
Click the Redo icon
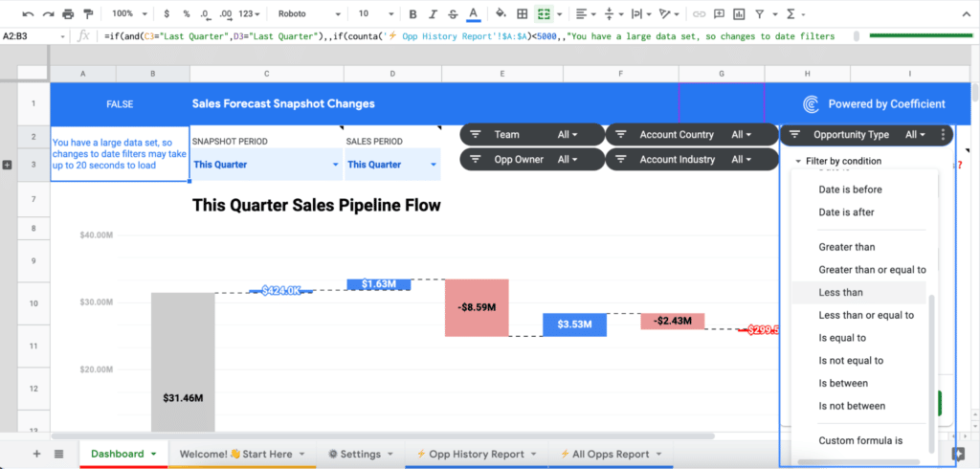click(48, 13)
